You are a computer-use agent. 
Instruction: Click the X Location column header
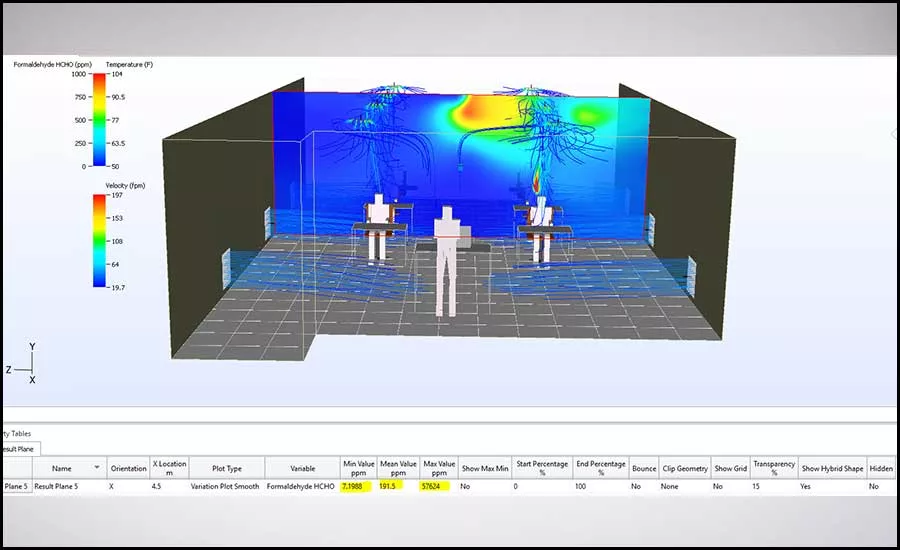pos(169,468)
